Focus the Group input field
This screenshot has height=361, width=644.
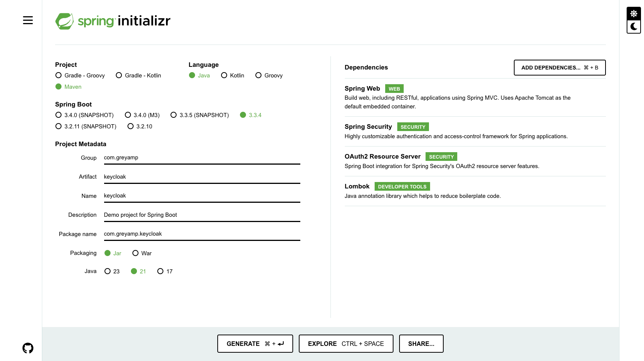202,158
